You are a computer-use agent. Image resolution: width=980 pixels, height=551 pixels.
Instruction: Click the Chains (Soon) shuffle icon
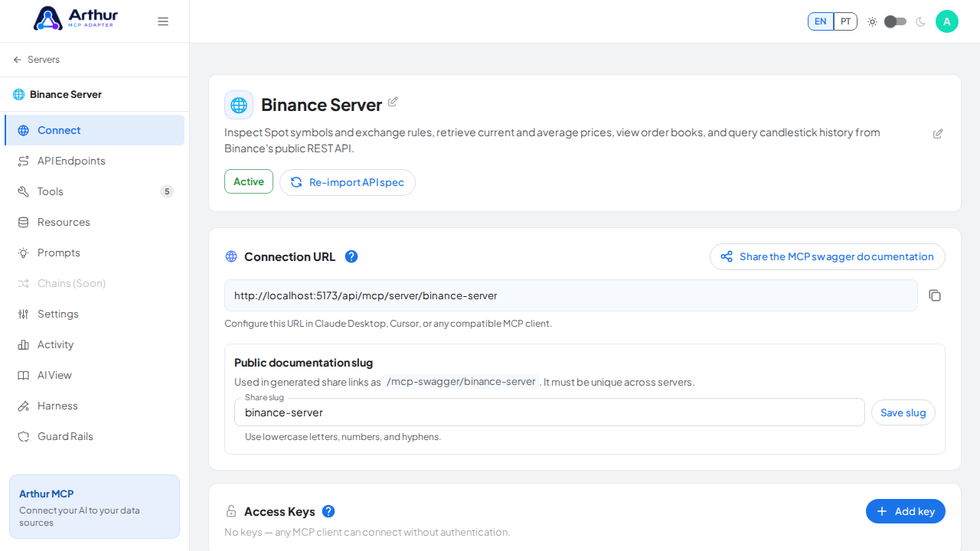[24, 284]
